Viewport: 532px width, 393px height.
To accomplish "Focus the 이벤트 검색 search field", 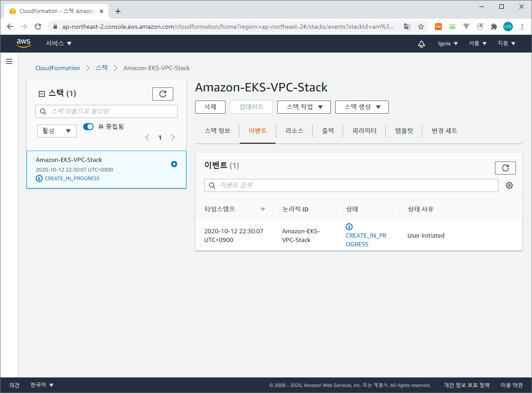I will click(x=351, y=185).
